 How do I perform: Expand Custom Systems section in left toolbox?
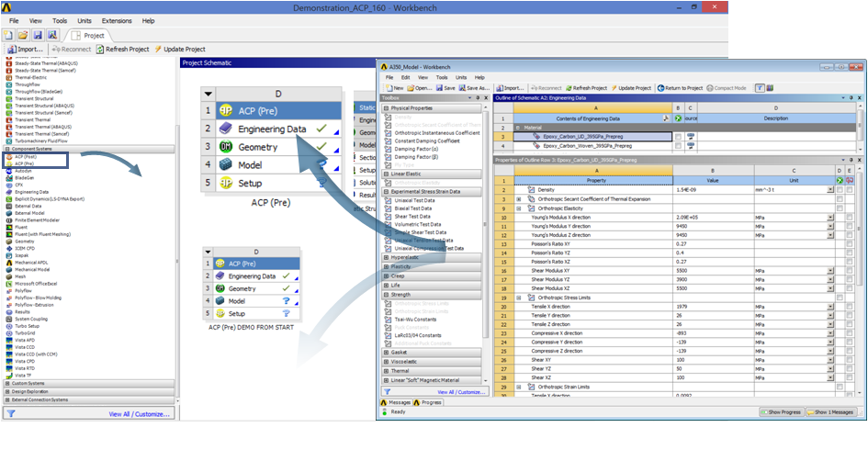pos(7,384)
